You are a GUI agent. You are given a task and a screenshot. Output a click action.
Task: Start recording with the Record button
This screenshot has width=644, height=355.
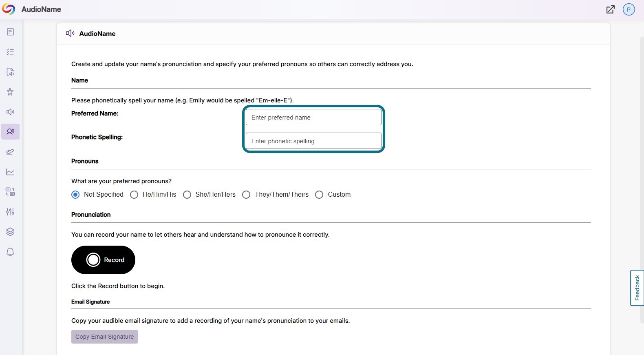(103, 260)
